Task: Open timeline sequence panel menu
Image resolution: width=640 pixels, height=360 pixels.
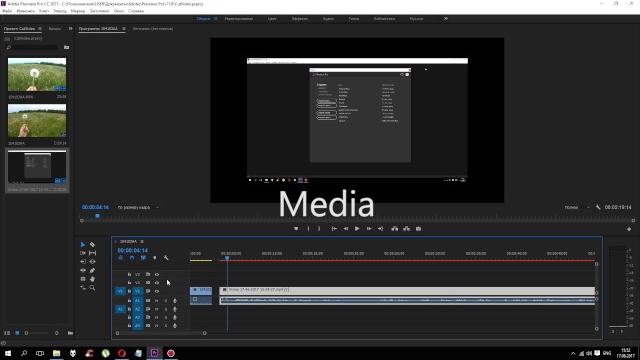Action: (142, 242)
